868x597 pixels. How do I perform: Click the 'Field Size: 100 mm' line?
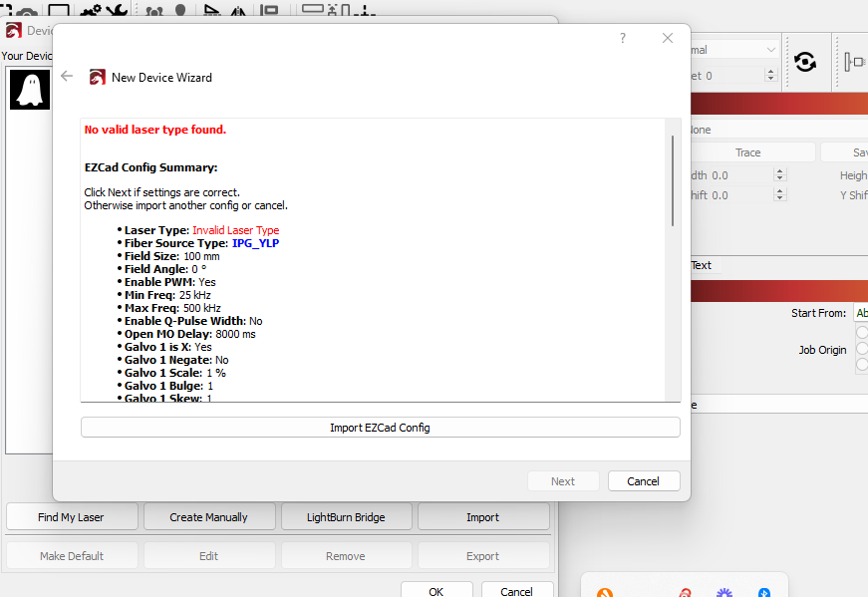click(171, 256)
